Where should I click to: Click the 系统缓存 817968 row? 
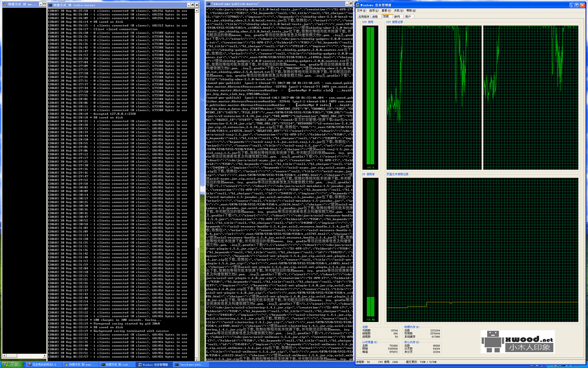(422, 337)
